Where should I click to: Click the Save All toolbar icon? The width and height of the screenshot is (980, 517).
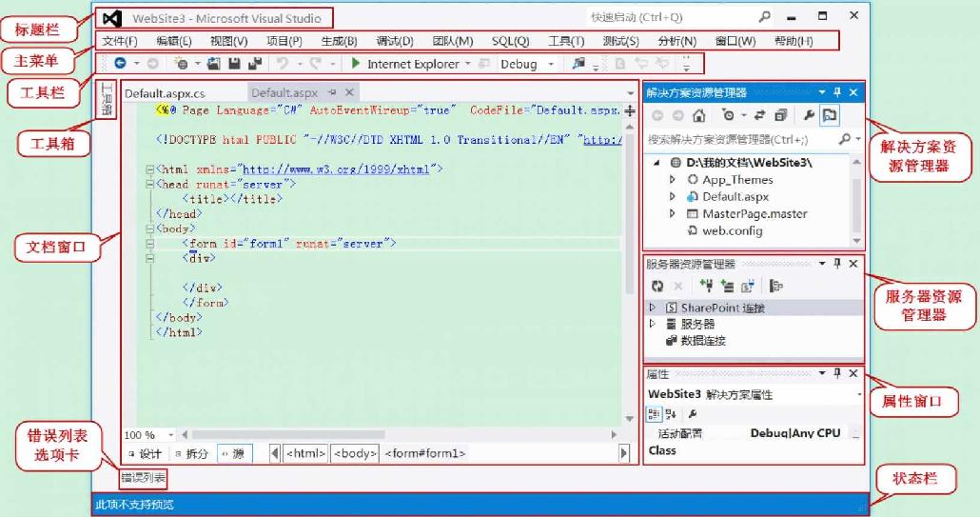click(x=255, y=63)
